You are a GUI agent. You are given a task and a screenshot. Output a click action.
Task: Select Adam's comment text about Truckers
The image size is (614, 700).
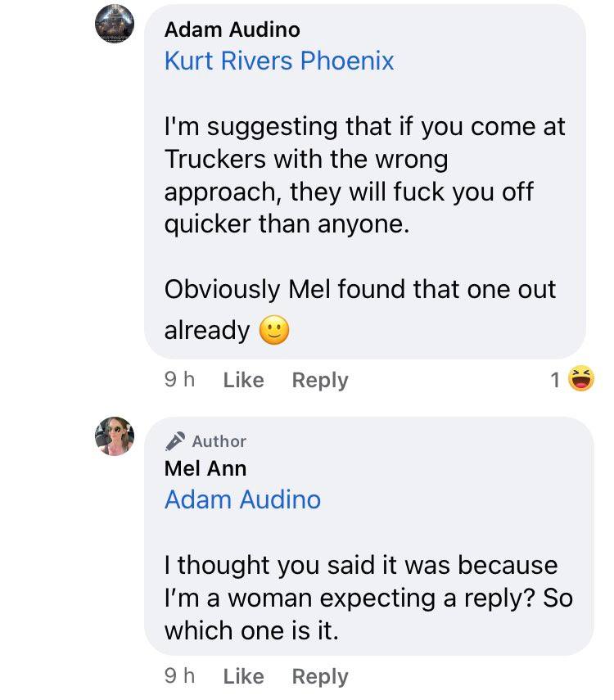364,175
